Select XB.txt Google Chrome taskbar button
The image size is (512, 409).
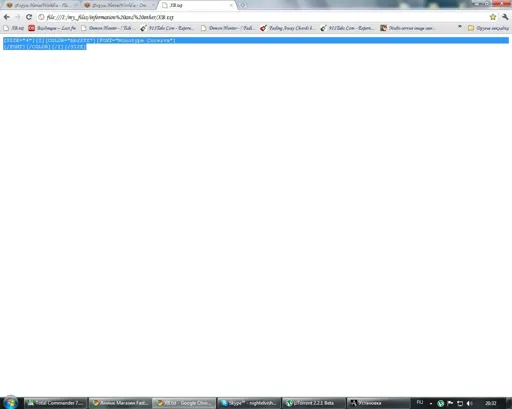184,403
